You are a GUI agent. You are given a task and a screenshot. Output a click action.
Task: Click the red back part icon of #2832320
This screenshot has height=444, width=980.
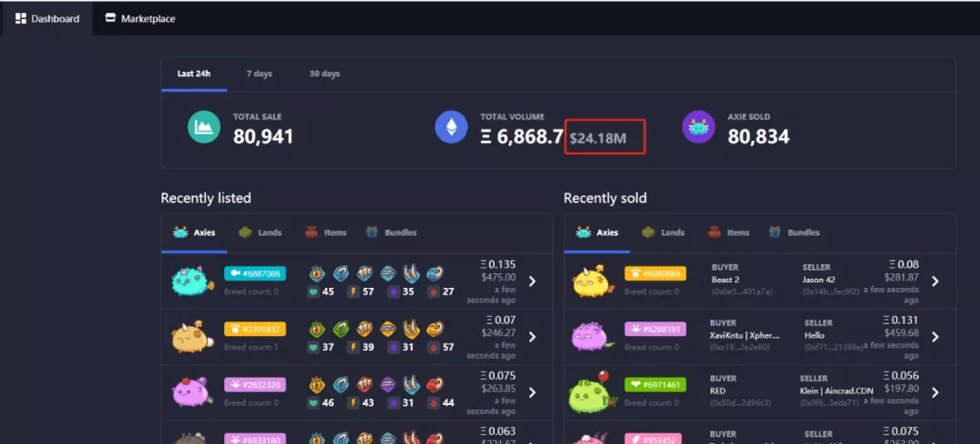(x=365, y=385)
